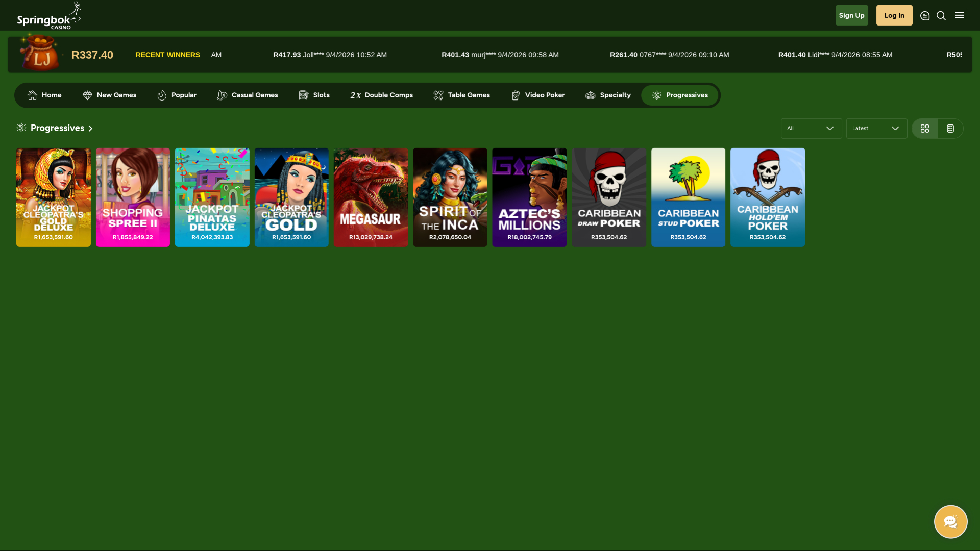Open the Video Poker category
This screenshot has height=551, width=980.
[x=538, y=95]
